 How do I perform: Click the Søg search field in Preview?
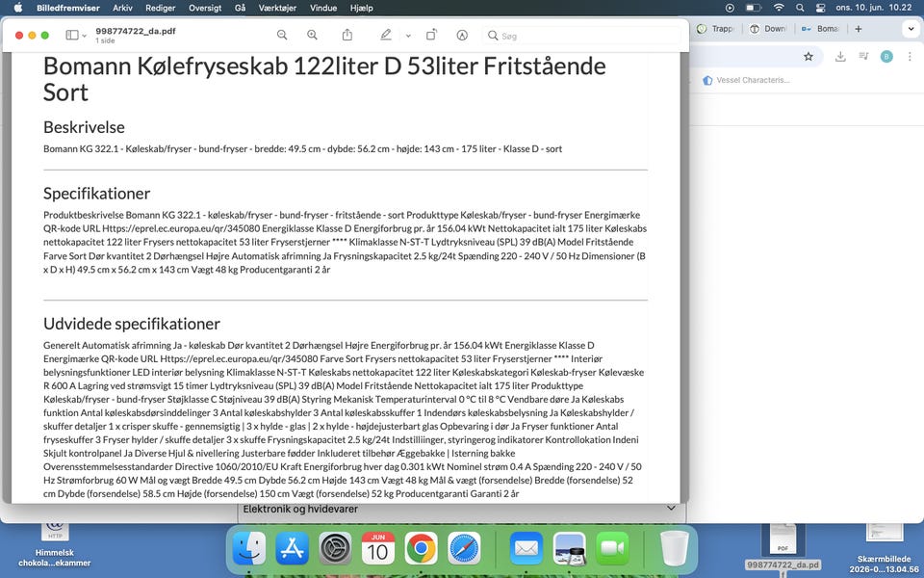coord(581,36)
